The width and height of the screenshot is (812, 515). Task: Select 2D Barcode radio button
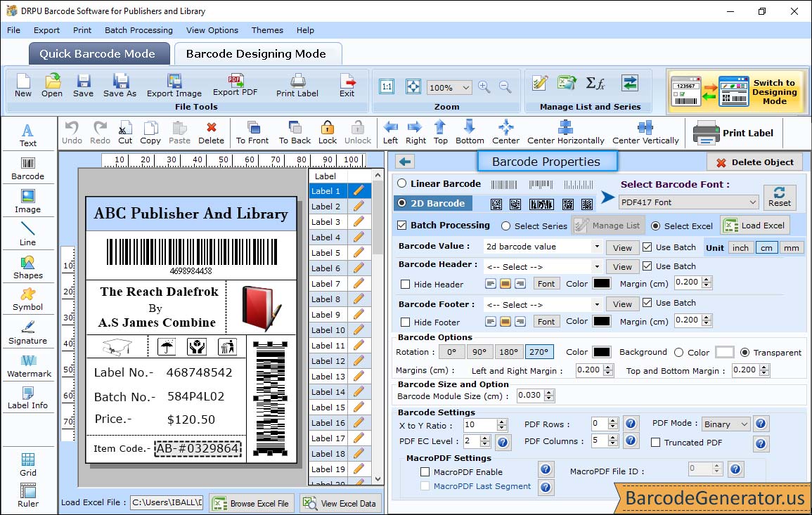(402, 203)
